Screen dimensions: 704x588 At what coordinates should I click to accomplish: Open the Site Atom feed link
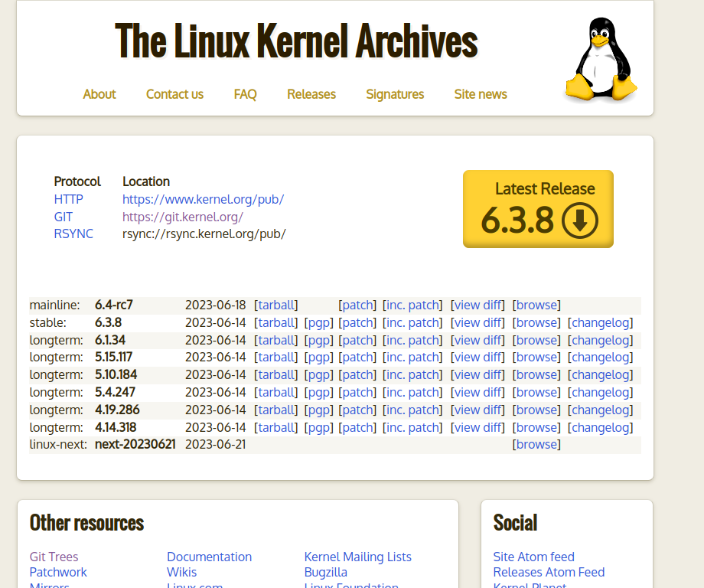(x=534, y=557)
